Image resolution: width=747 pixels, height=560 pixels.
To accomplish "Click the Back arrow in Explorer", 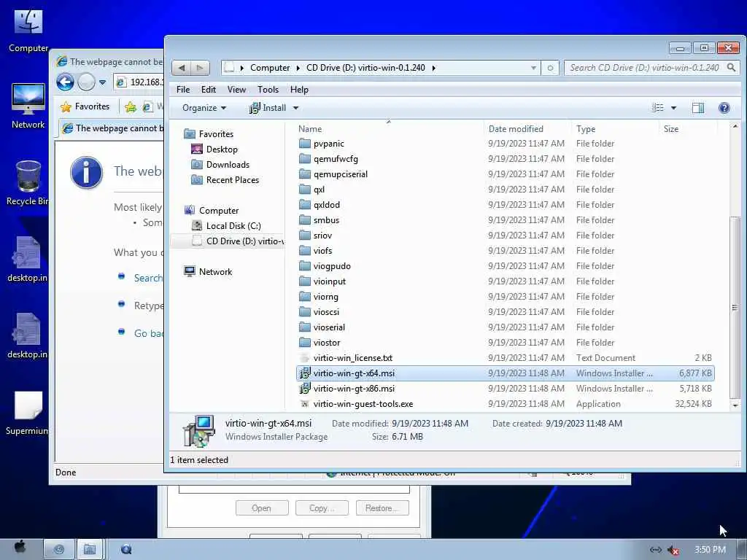I will 181,68.
